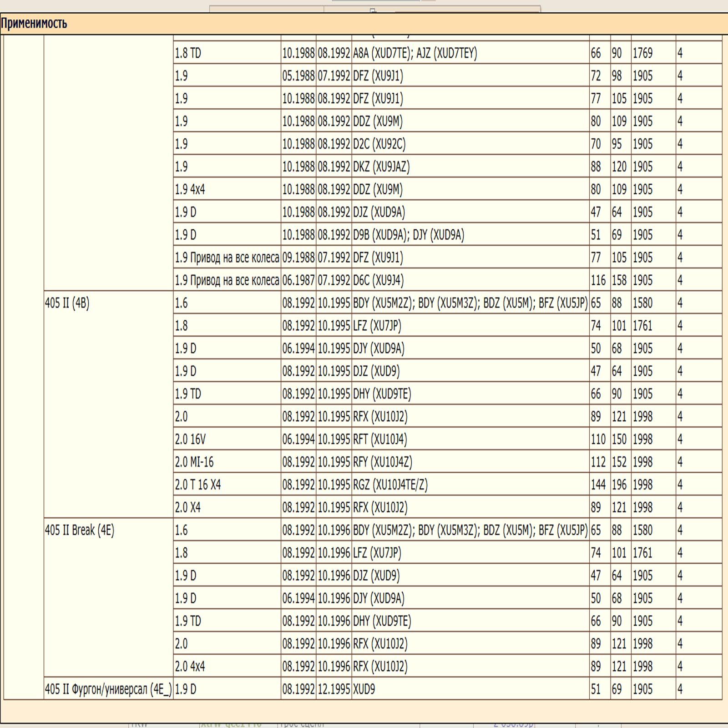Select the D9B (XUD9A); DJY (XUD9A) cell
This screenshot has height=728, width=728.
(409, 235)
